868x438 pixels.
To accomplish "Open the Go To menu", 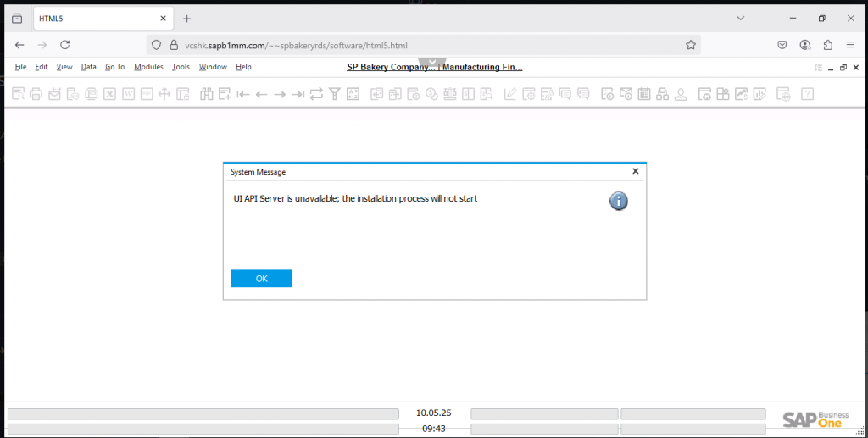I will [x=114, y=67].
